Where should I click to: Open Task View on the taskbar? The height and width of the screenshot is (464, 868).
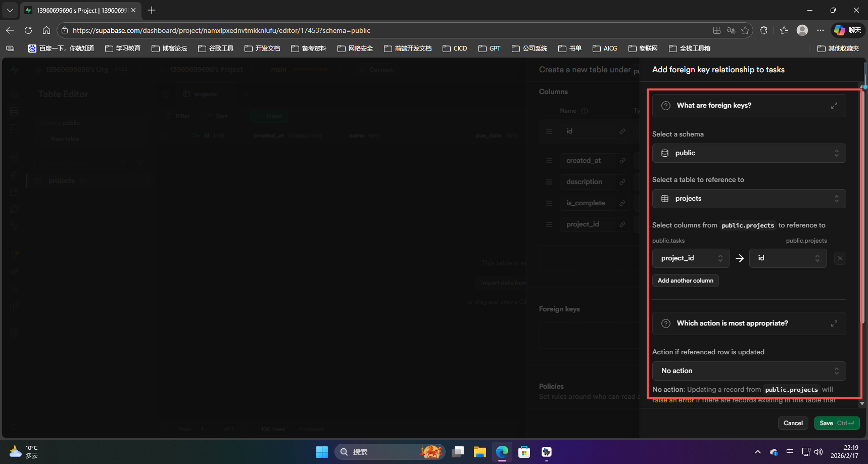[458, 452]
